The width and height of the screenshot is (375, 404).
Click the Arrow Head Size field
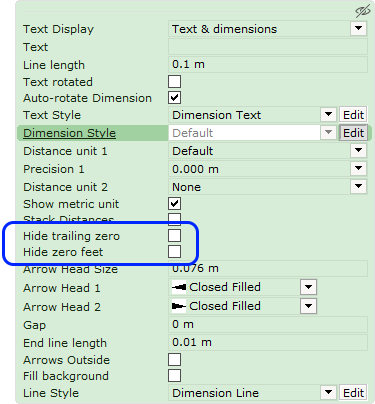point(268,268)
